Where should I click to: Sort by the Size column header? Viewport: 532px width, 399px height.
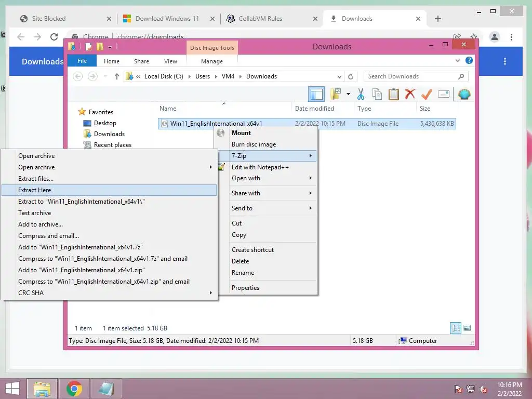point(436,109)
